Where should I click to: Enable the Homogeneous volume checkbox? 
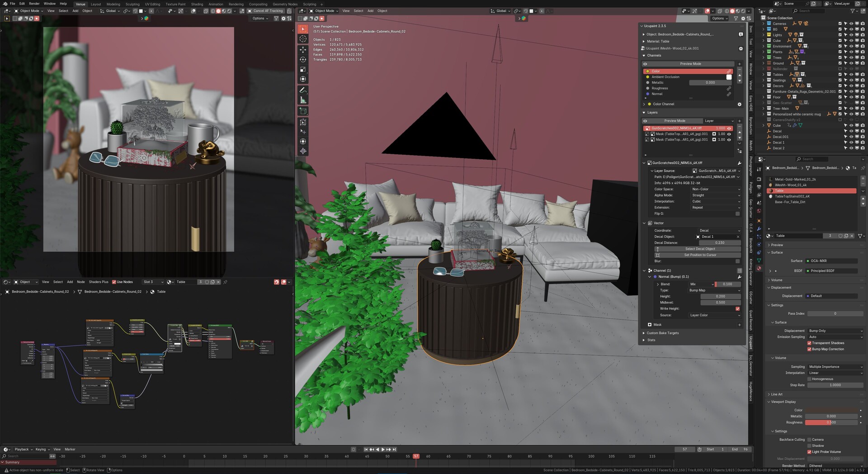(809, 379)
